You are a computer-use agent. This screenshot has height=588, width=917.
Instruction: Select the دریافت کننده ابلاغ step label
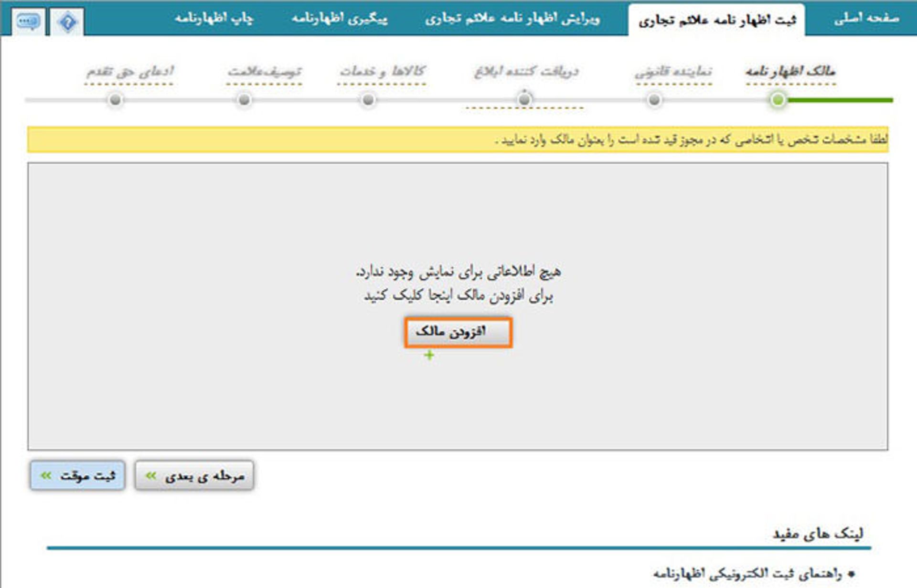click(526, 72)
